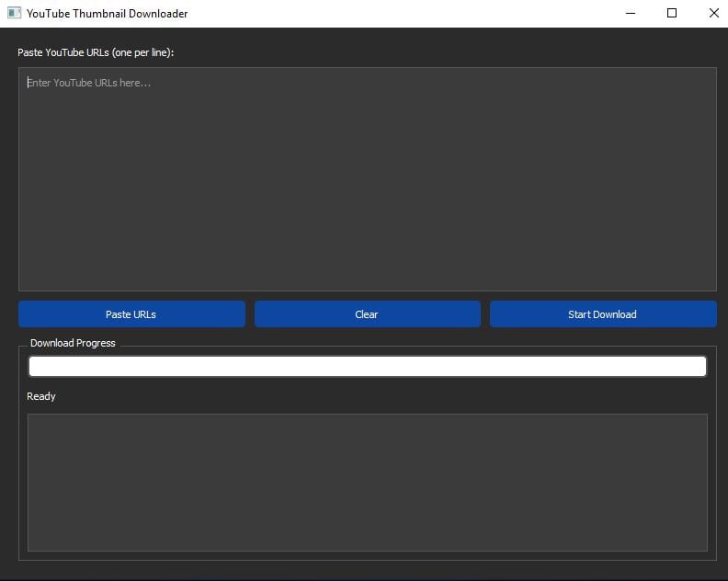Screen dimensions: 728x581
Task: Click the gap between Paste URLs and Clear buttons
Action: (250, 314)
